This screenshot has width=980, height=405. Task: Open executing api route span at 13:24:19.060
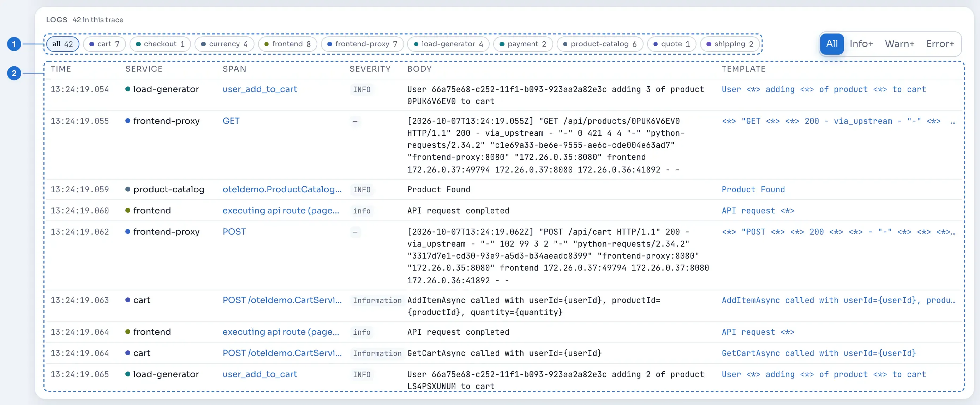pyautogui.click(x=280, y=211)
